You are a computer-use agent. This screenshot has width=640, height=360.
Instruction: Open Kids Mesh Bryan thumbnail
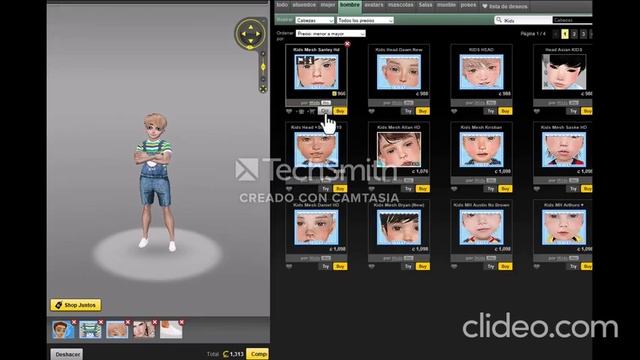point(399,227)
